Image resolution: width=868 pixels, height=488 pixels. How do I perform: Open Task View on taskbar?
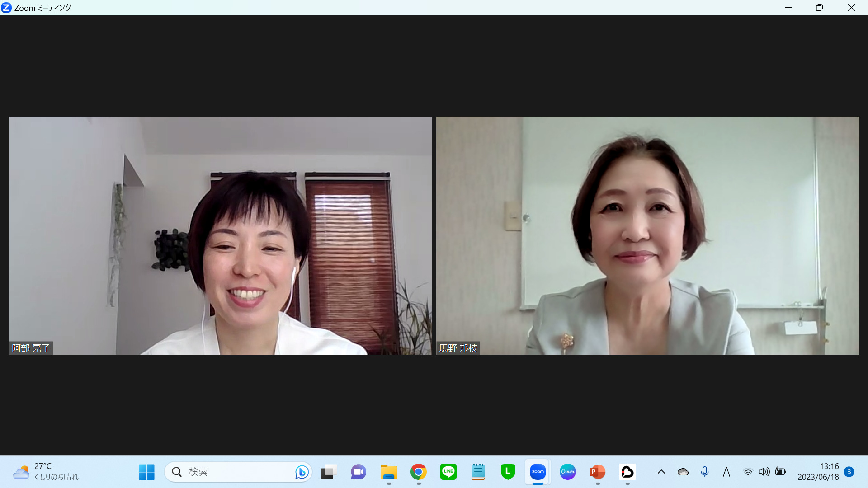tap(329, 472)
